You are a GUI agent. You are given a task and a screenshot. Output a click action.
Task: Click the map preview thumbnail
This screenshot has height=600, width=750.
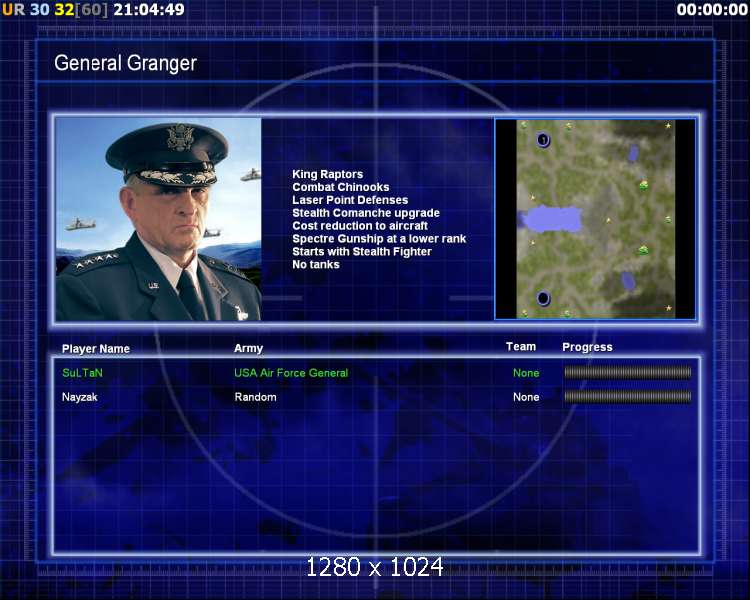pyautogui.click(x=595, y=219)
